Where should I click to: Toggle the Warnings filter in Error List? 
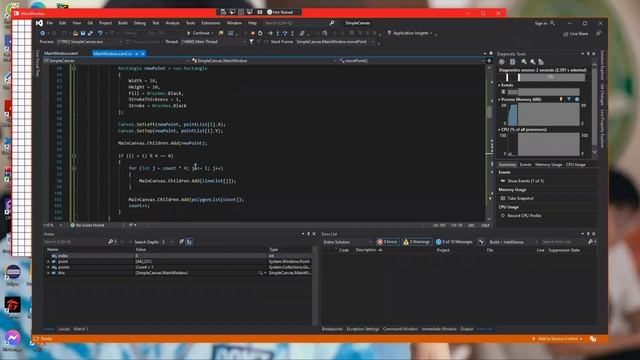(x=417, y=242)
